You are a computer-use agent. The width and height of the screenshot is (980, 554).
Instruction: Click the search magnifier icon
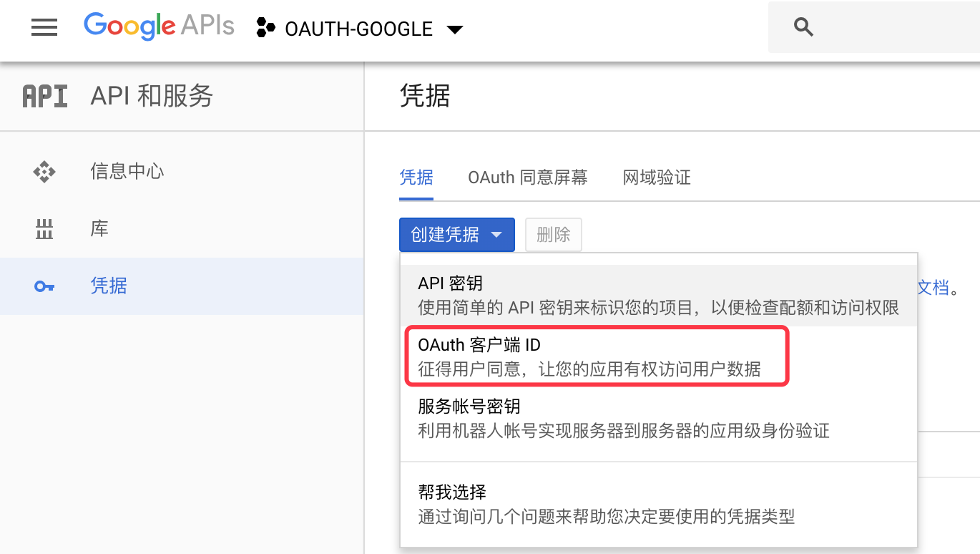[804, 27]
